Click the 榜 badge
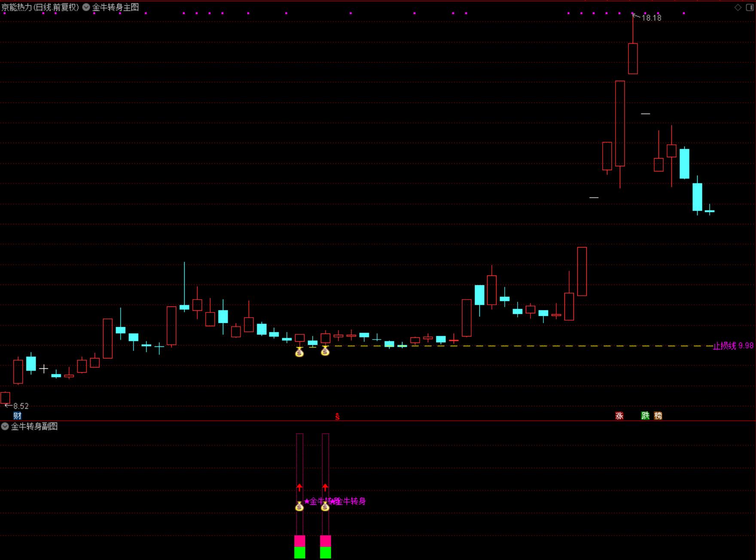The width and height of the screenshot is (756, 560). [658, 416]
